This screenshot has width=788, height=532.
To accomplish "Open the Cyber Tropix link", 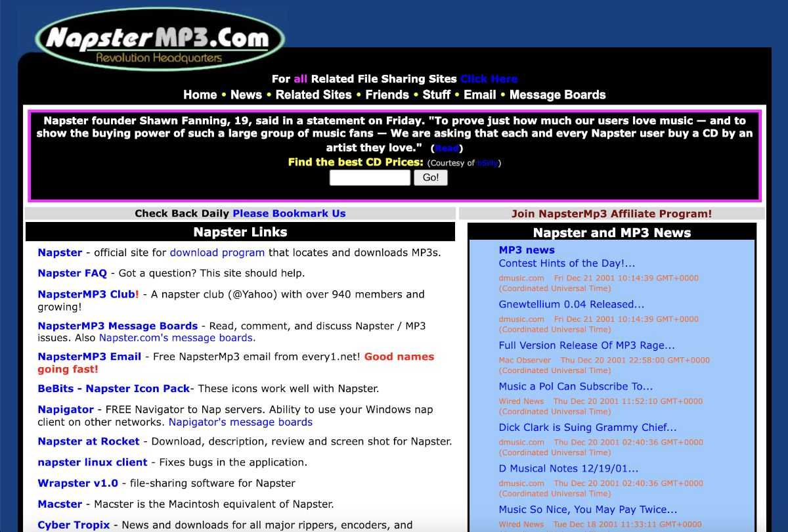I will pos(74,525).
